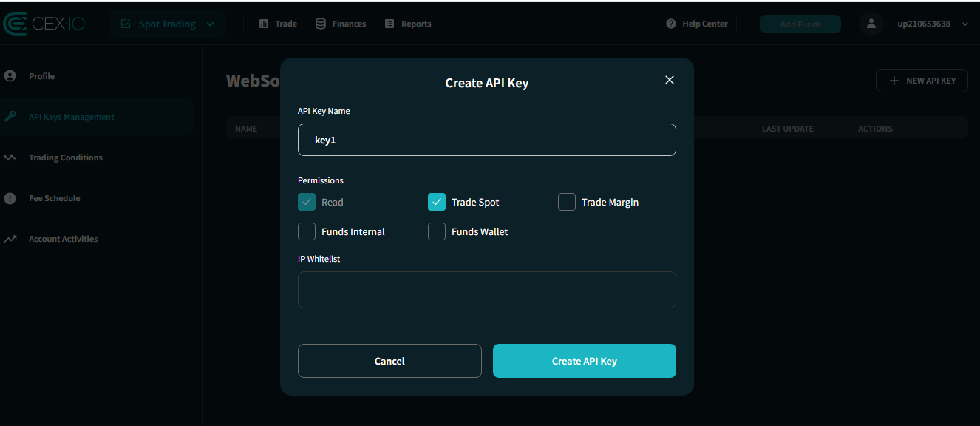Image resolution: width=980 pixels, height=426 pixels.
Task: Enable the Funds Internal permission
Action: [x=307, y=231]
